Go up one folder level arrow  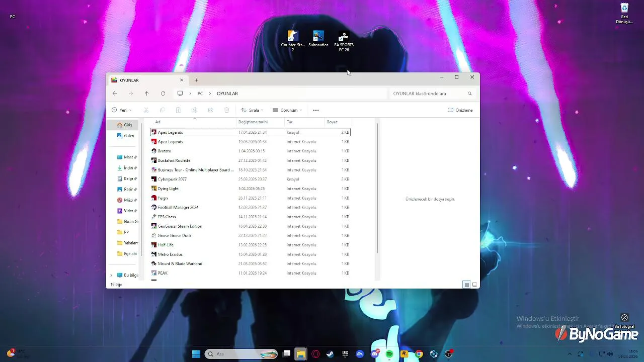point(146,94)
